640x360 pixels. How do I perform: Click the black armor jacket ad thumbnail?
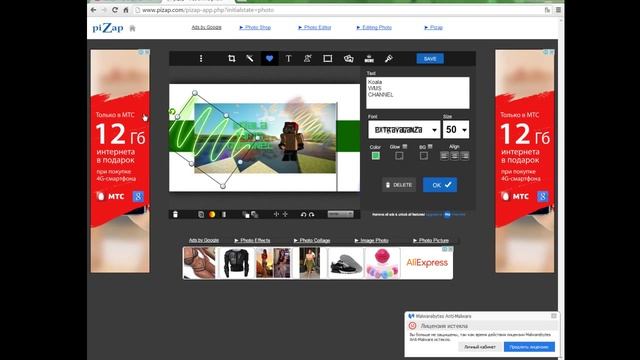coord(236,264)
